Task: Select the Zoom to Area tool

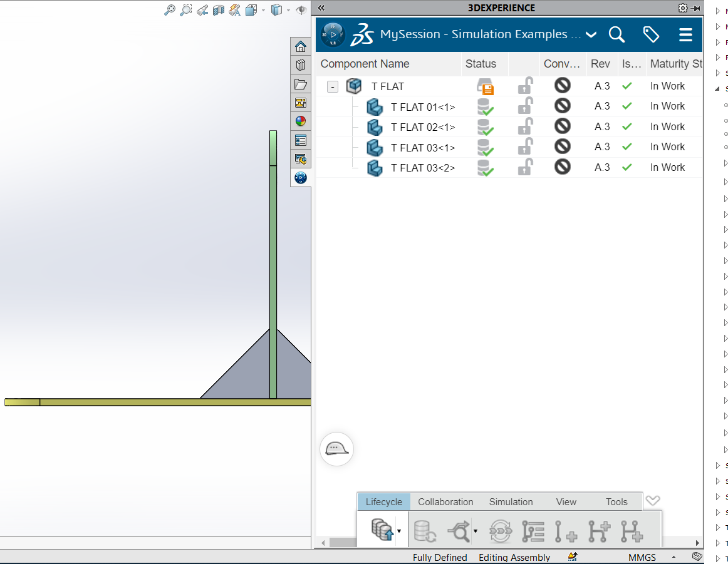Action: (185, 10)
